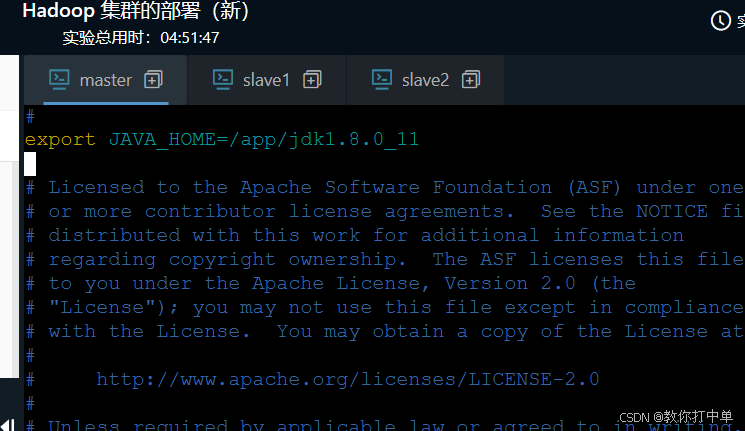This screenshot has width=745, height=431.
Task: Switch to the slave1 terminal tab
Action: (x=267, y=80)
